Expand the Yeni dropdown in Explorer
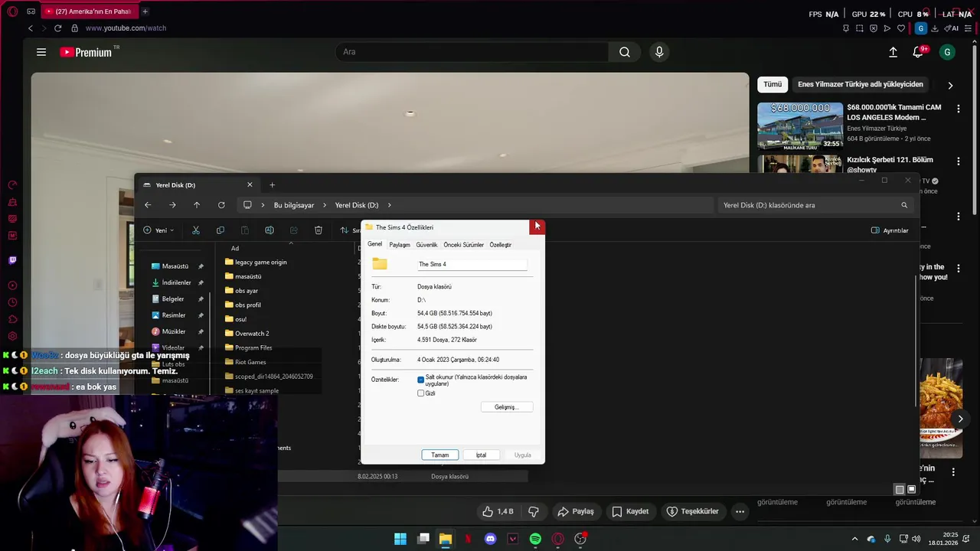The image size is (980, 551). [158, 230]
